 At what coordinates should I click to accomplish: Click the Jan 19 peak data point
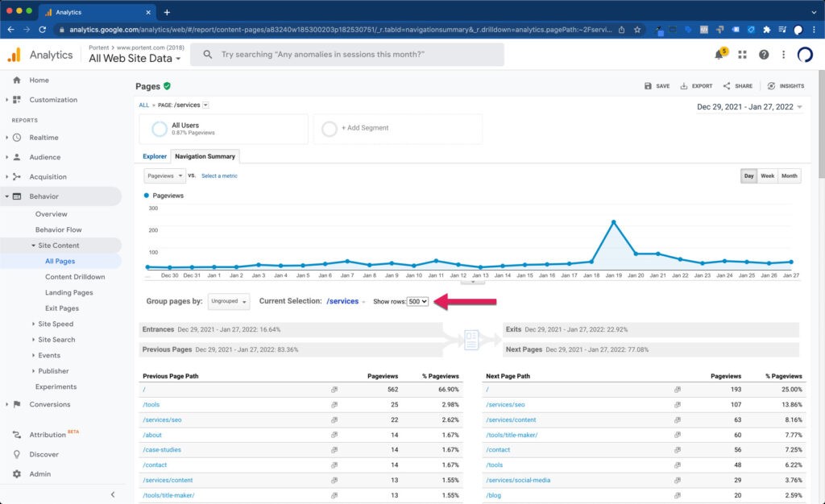click(614, 221)
